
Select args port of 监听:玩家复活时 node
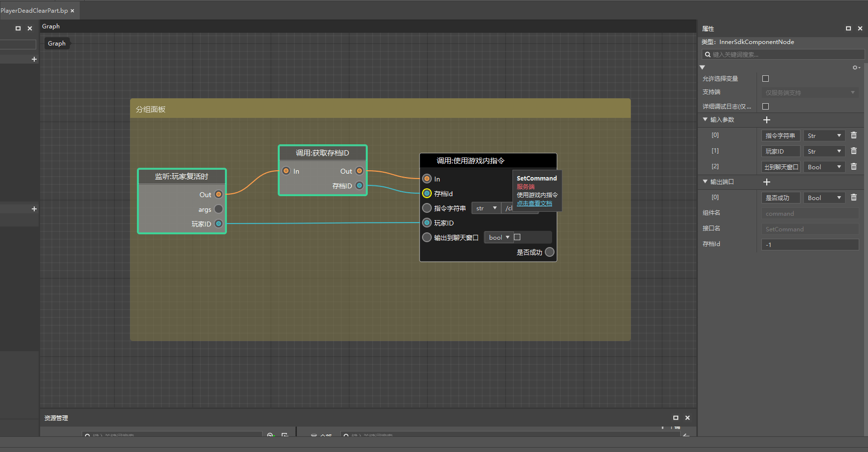tap(219, 209)
